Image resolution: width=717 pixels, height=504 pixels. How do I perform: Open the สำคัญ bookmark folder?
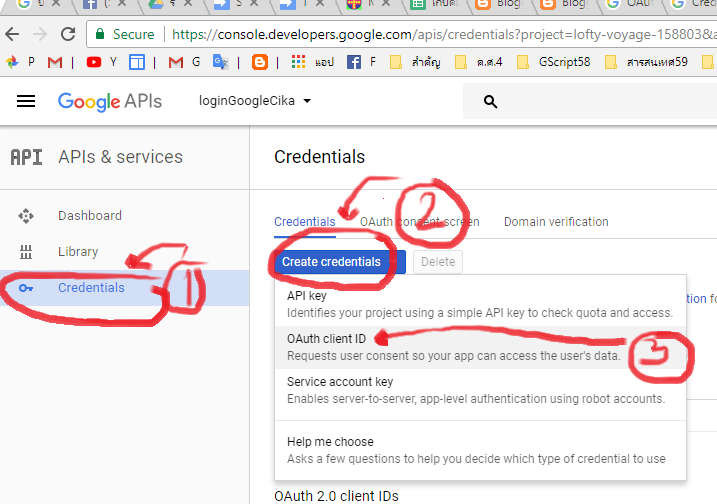[415, 62]
